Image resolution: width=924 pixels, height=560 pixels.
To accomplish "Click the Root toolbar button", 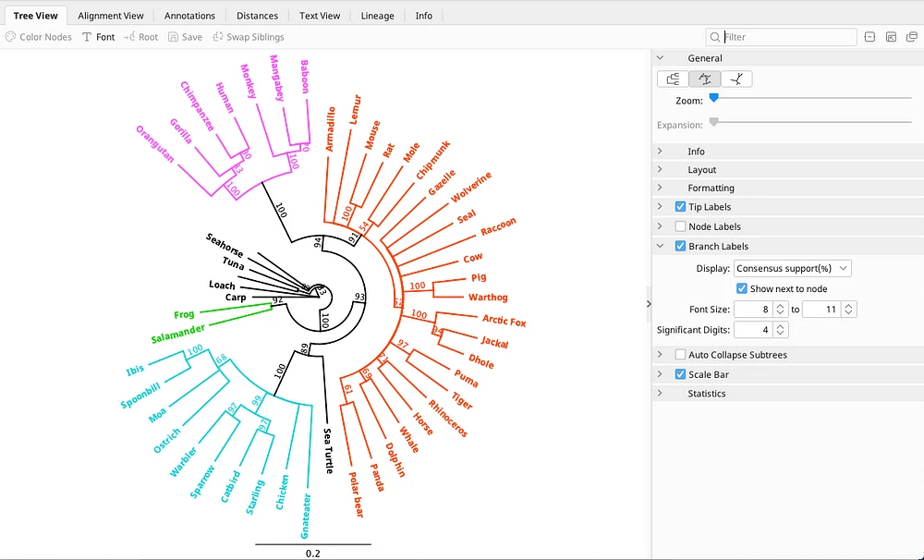I will tap(140, 37).
